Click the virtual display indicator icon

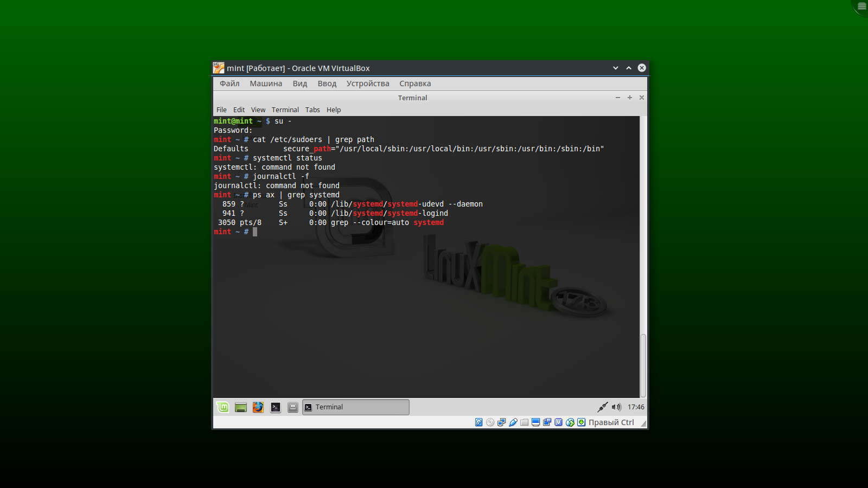coord(536,422)
